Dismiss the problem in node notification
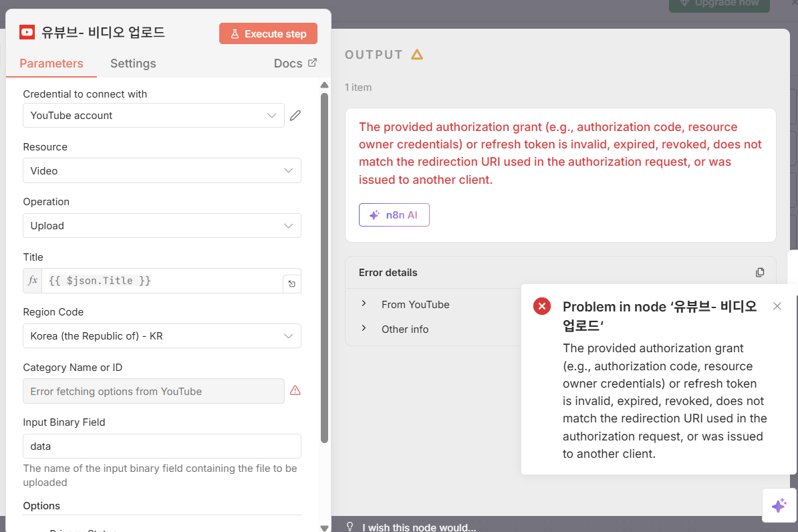This screenshot has width=798, height=532. [x=777, y=306]
